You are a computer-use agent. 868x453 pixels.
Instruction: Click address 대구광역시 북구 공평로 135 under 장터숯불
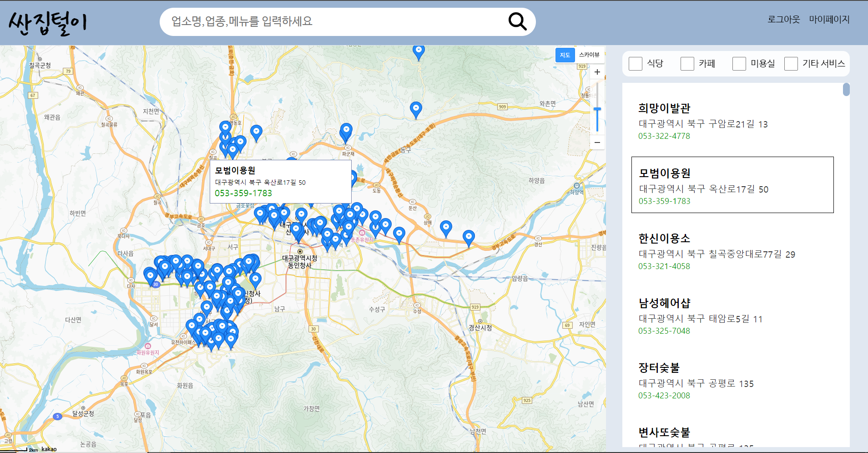click(x=696, y=383)
